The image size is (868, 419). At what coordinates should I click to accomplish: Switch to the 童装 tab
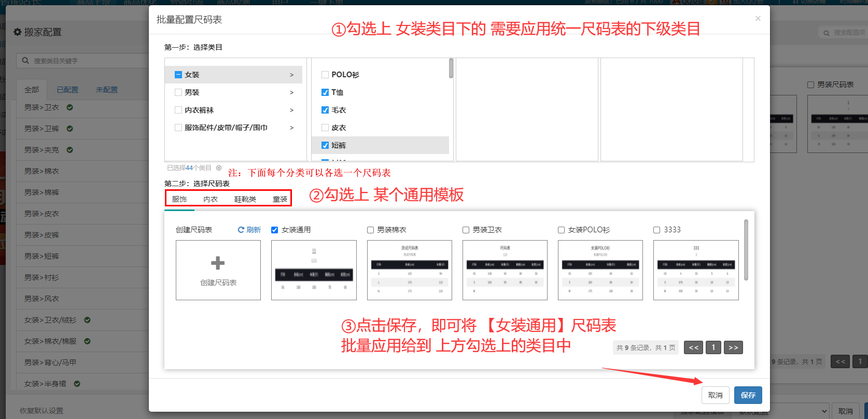click(280, 199)
